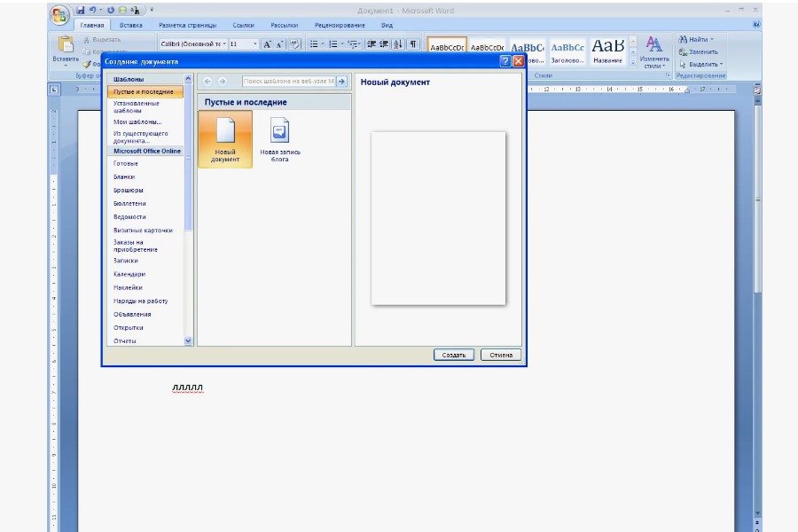Select the 'Новый документ' template icon

[225, 131]
